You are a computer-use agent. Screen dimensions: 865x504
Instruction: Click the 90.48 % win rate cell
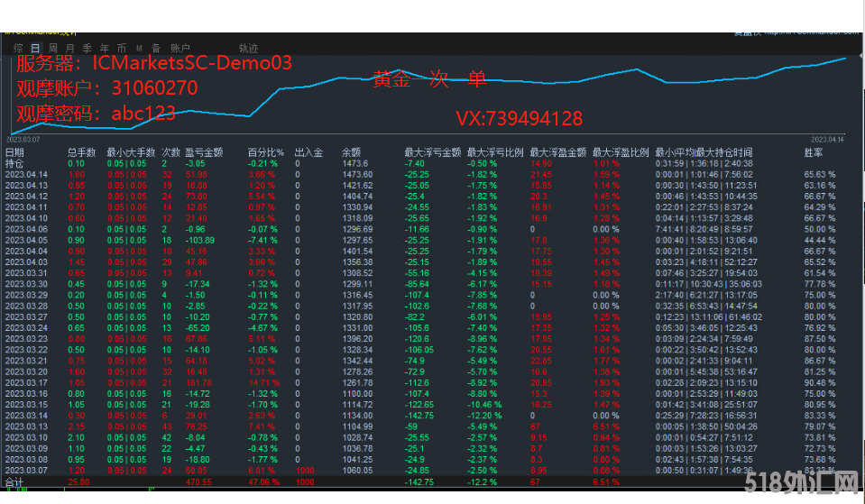pos(820,382)
